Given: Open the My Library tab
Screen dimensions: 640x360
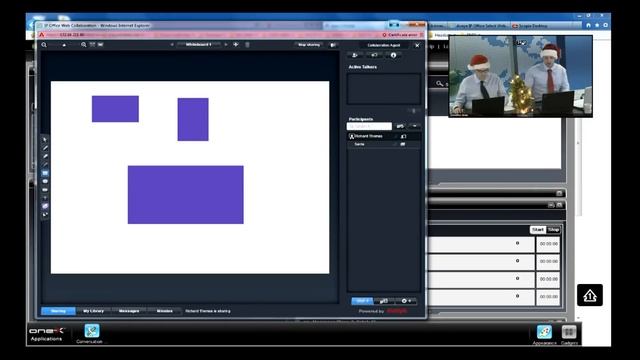Looking at the screenshot, I should point(93,311).
